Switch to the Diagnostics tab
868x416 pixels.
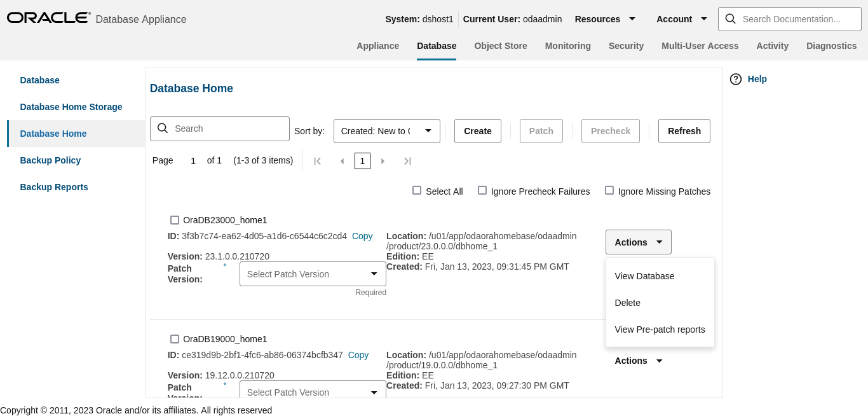coord(832,46)
